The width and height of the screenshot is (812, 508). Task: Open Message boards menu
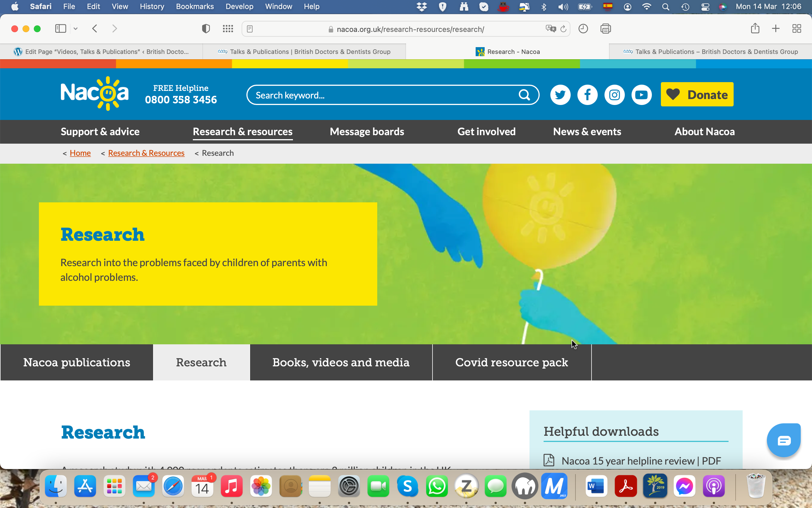[x=367, y=132]
